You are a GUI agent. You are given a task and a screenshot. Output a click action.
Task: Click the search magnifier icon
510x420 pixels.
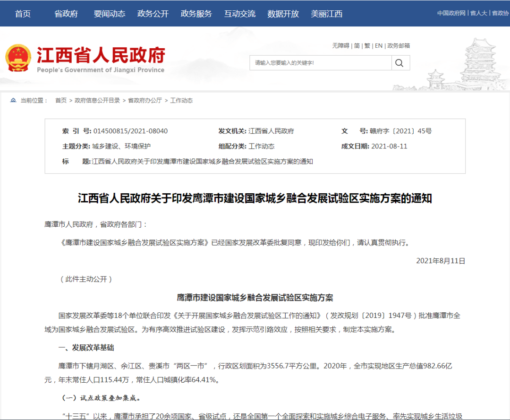point(399,63)
